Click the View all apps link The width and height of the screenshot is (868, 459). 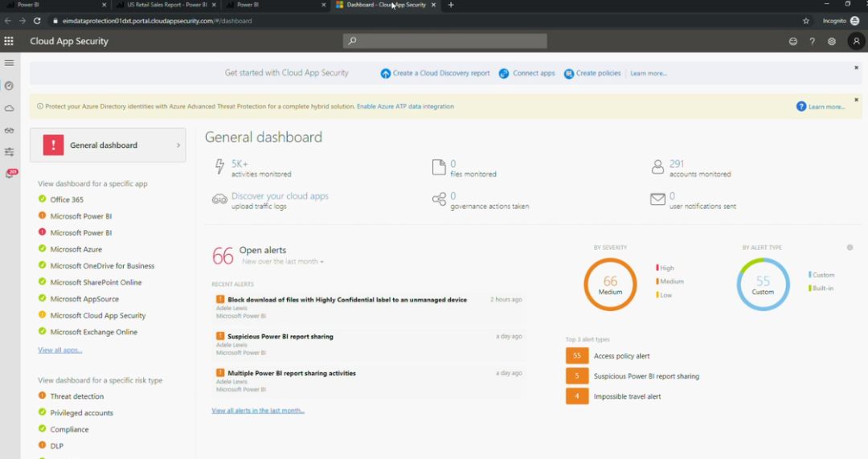(59, 350)
